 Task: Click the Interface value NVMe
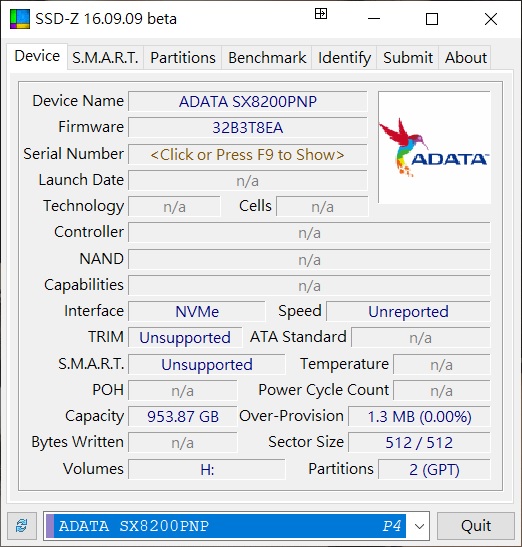[x=197, y=312]
